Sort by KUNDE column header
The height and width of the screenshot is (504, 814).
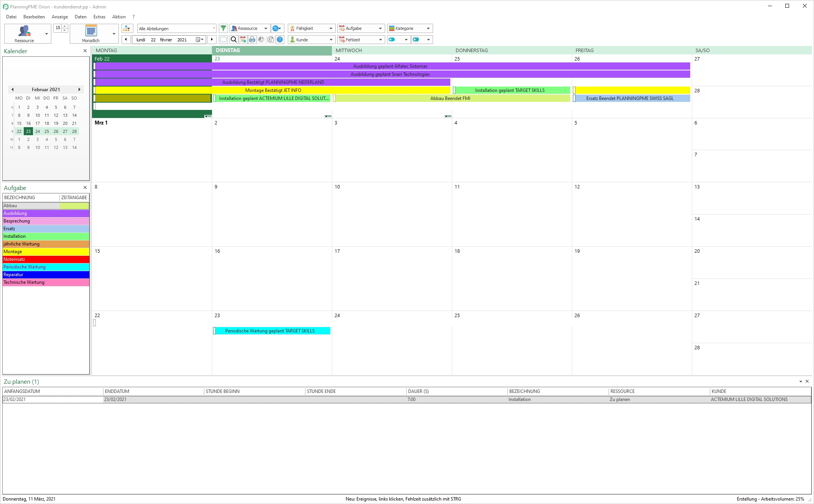761,391
